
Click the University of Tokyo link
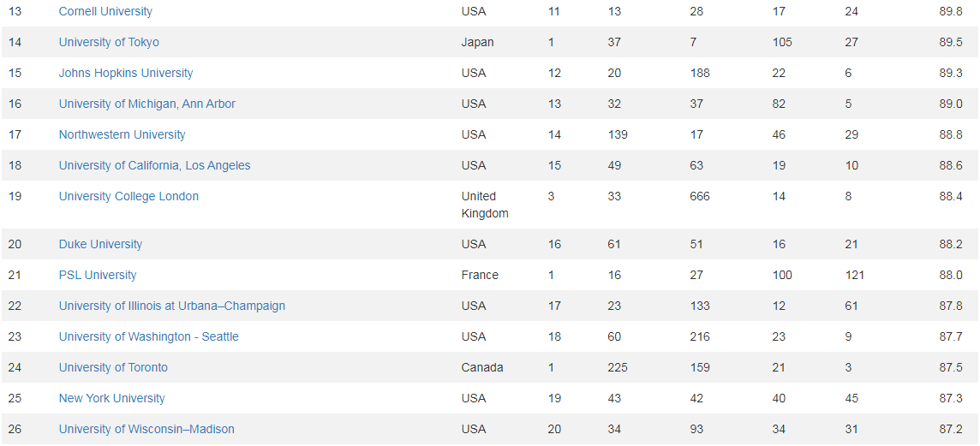(109, 42)
